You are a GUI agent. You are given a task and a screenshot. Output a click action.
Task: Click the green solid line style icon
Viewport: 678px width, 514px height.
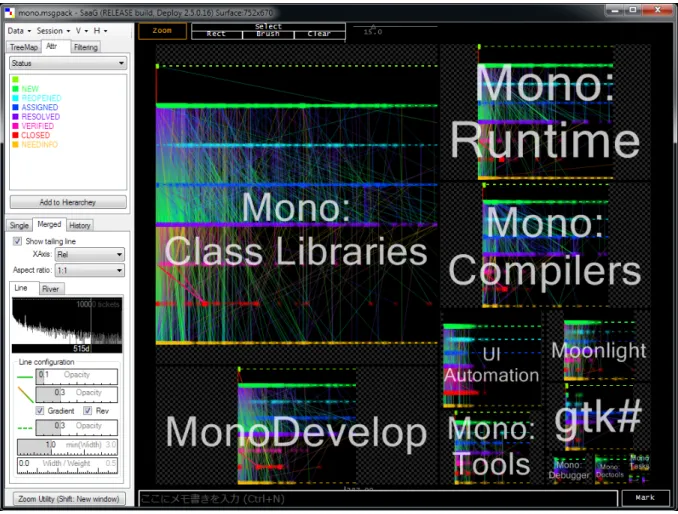[x=25, y=377]
